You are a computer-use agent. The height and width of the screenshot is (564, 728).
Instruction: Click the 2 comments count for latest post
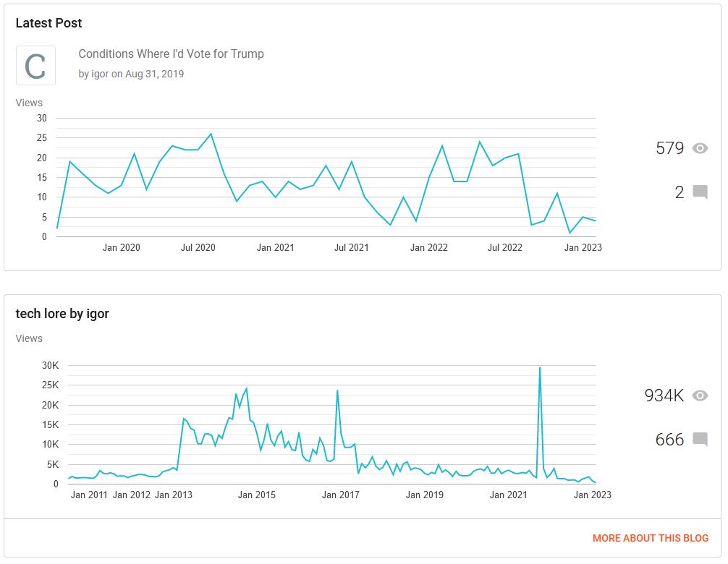coord(680,192)
